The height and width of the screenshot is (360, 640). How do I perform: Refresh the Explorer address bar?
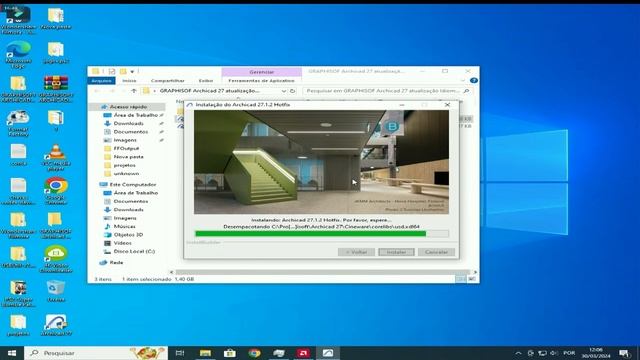[293, 91]
